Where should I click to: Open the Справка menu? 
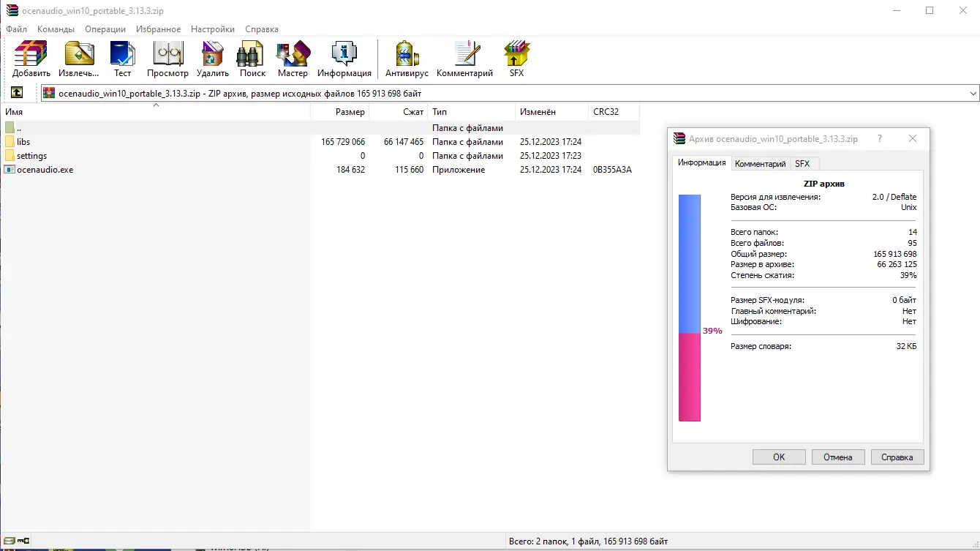pos(262,29)
